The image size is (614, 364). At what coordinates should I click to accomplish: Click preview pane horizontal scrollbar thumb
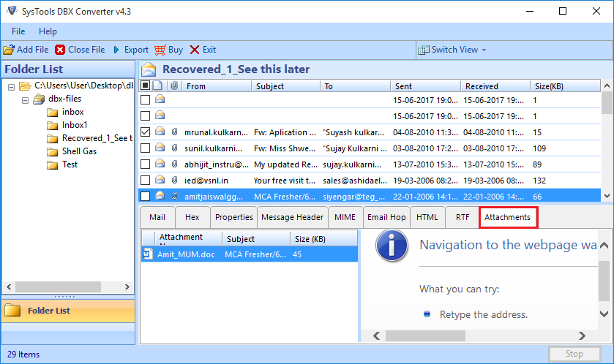point(425,335)
